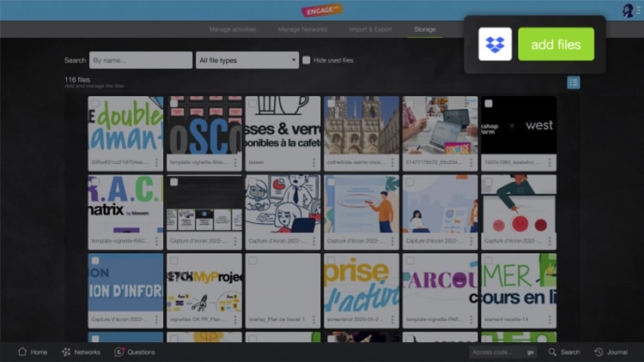
Task: Select the Storage tab
Action: click(425, 29)
